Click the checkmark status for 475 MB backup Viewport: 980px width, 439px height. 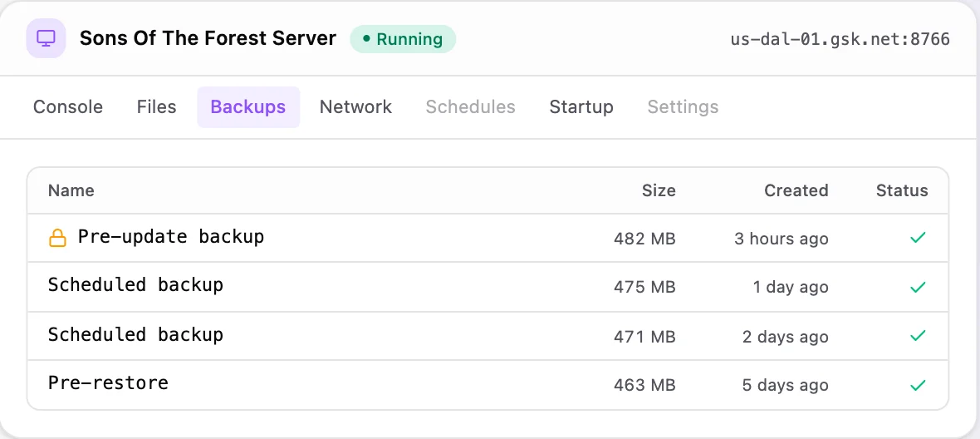tap(918, 287)
